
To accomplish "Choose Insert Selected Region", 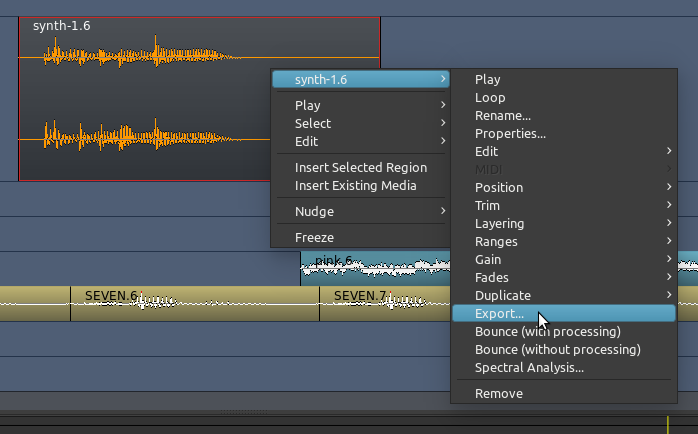I will click(360, 167).
